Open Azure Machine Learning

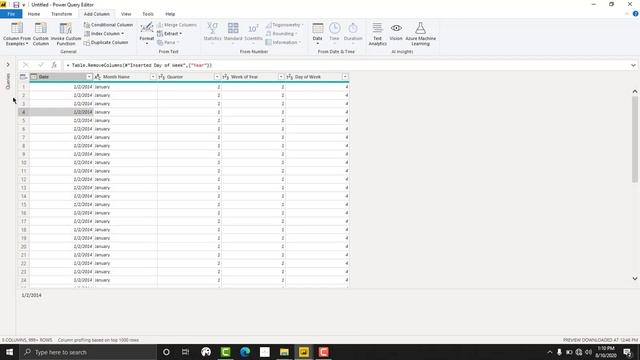[x=420, y=33]
